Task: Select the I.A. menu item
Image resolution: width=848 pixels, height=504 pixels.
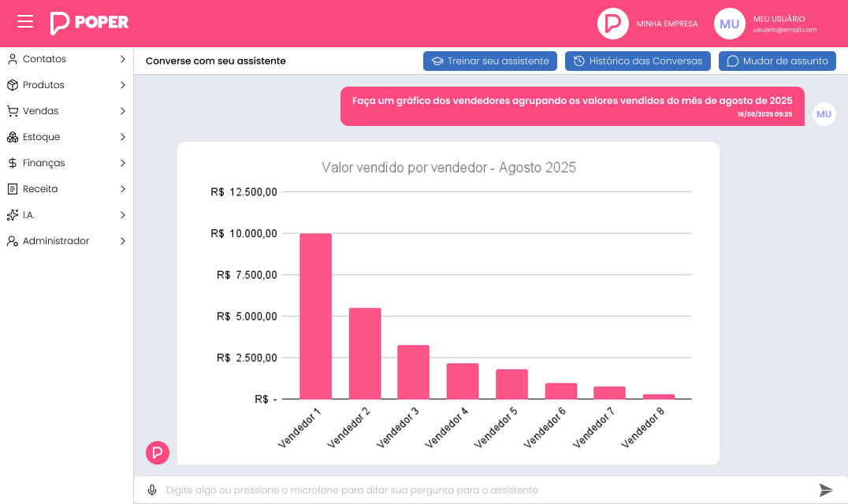Action: (28, 215)
